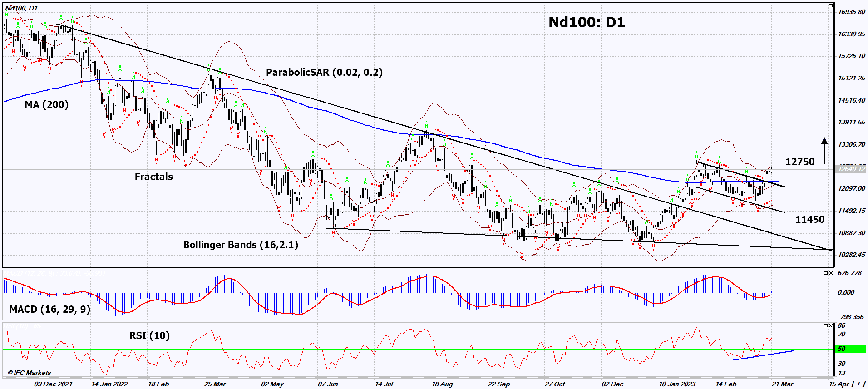Select the current price tag 12640.12

(851, 169)
